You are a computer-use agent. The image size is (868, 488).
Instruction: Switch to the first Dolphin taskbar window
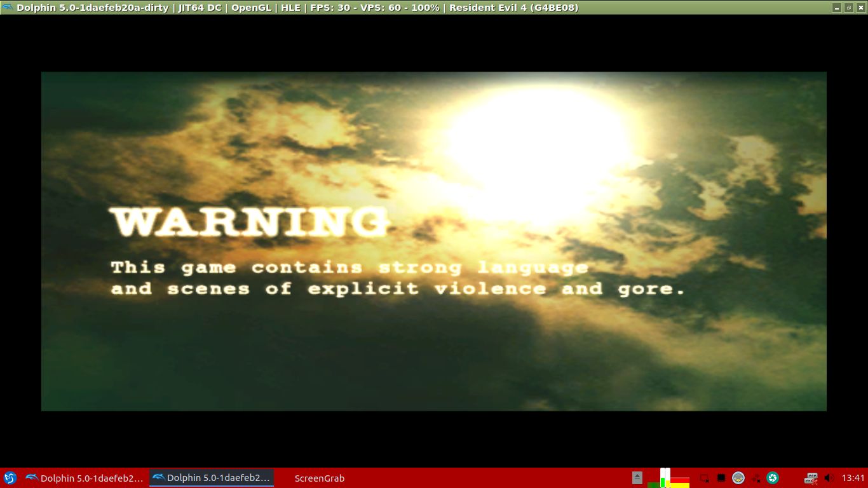pos(85,478)
